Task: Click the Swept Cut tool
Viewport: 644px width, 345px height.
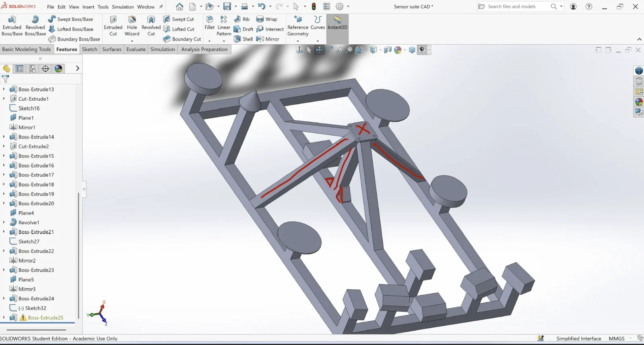Action: point(178,19)
